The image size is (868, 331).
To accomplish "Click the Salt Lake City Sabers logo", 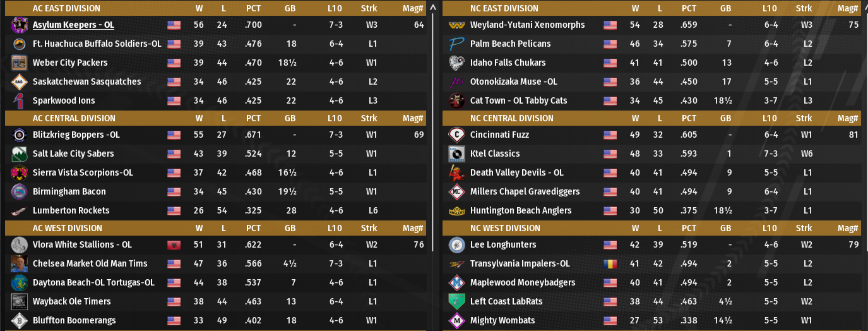I will [x=19, y=154].
